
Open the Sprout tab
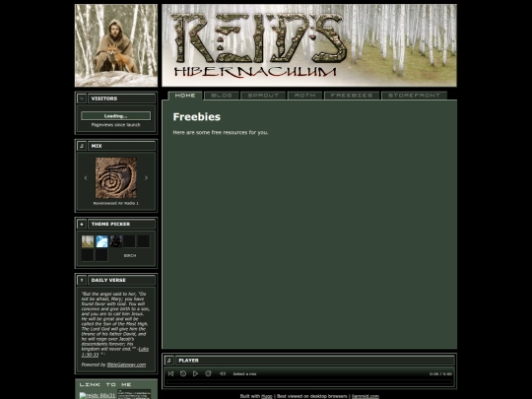263,96
